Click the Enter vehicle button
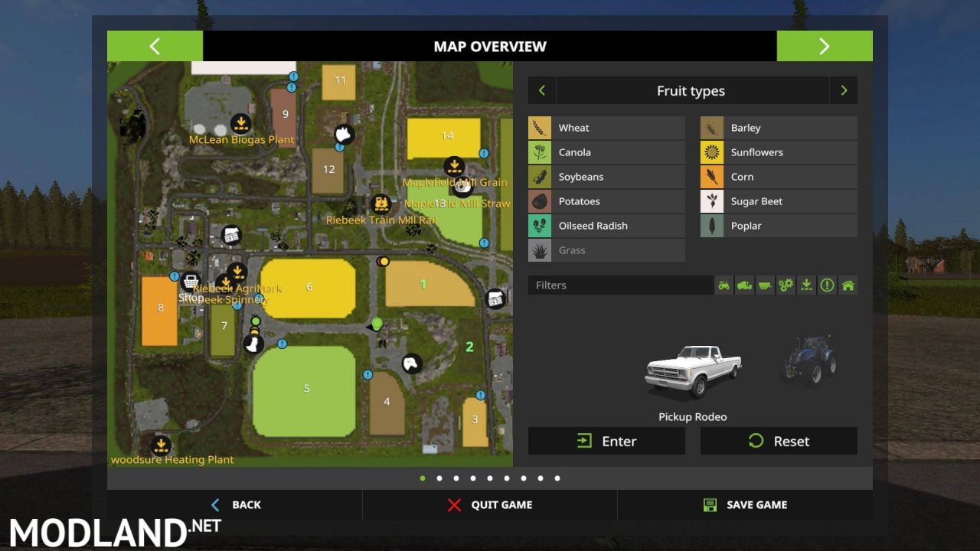 pos(606,441)
